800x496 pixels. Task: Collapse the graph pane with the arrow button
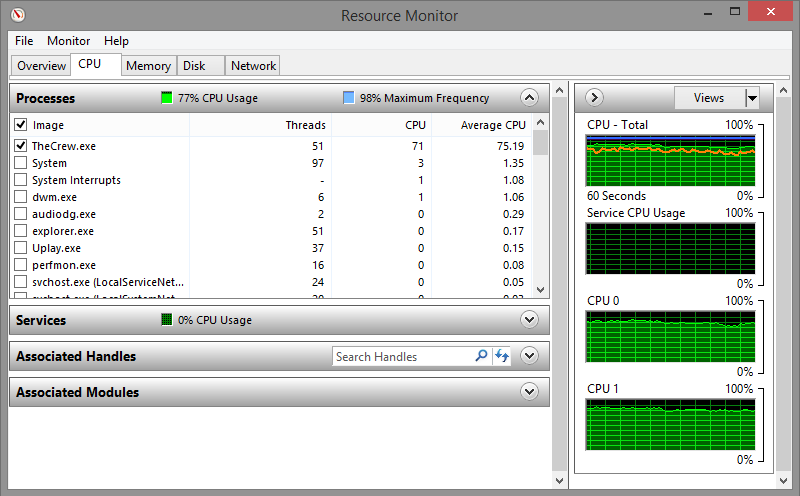[594, 97]
